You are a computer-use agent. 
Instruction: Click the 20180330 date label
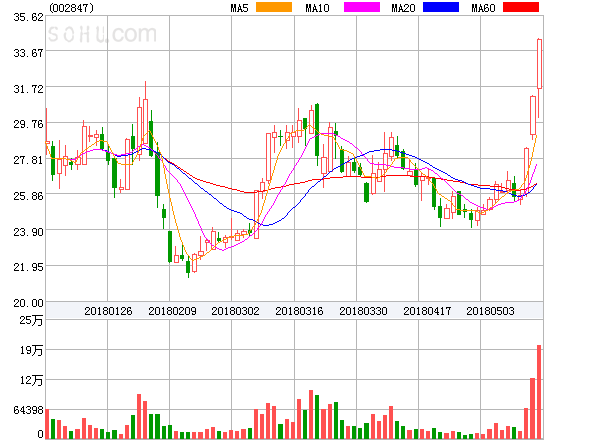coord(363,311)
